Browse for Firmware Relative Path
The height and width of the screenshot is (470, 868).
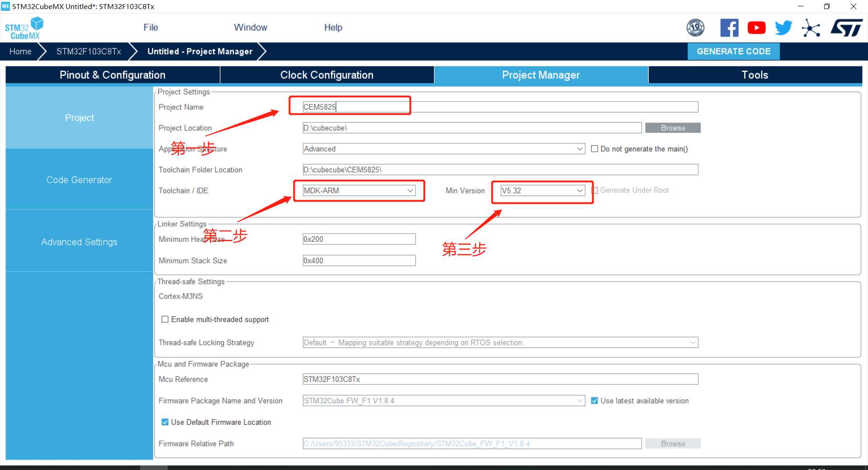(x=673, y=444)
